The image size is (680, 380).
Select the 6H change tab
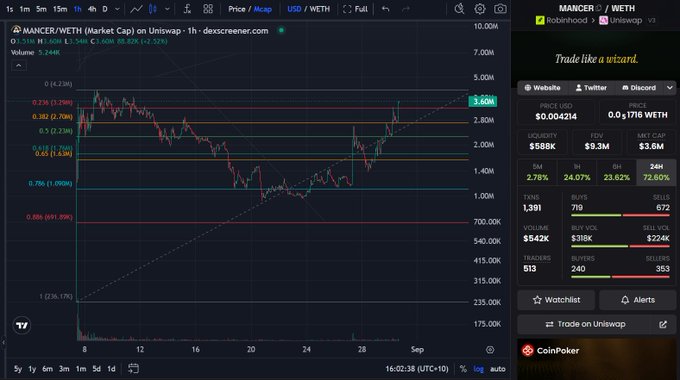coord(616,172)
